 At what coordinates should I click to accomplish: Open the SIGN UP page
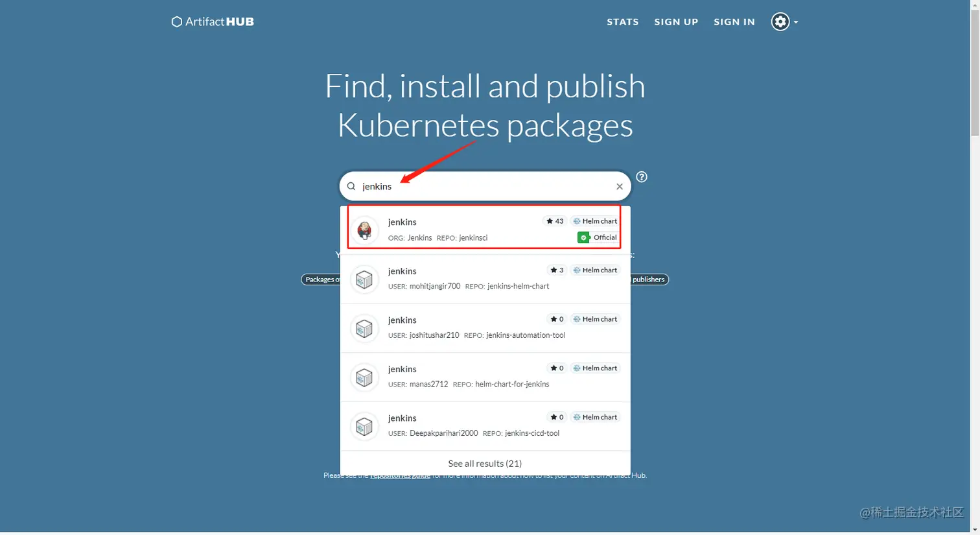click(x=676, y=21)
